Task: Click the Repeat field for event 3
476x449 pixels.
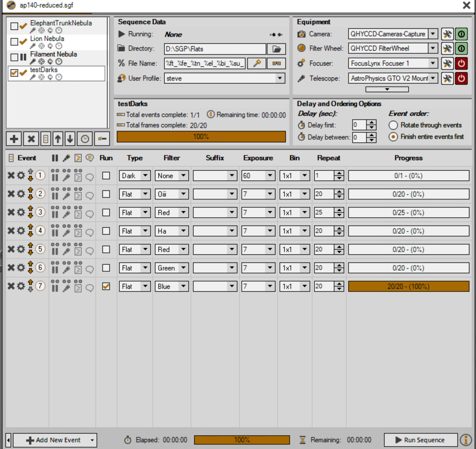Action: pos(324,213)
